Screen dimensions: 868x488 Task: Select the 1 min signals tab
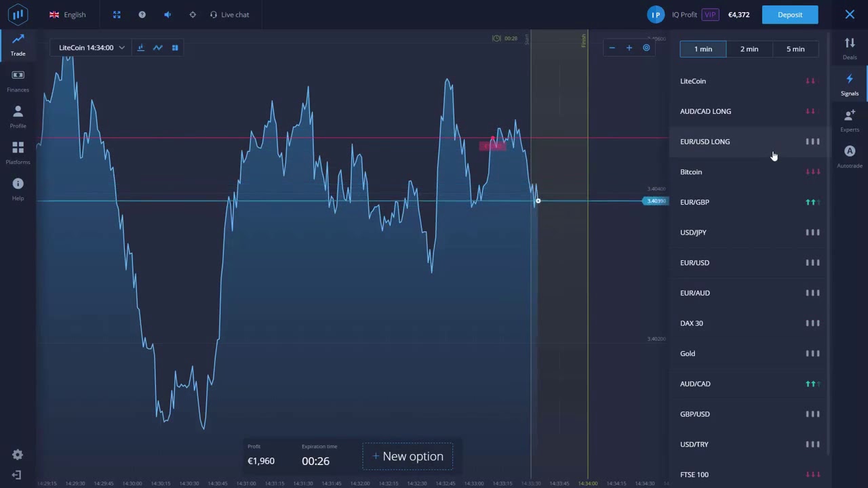point(703,49)
